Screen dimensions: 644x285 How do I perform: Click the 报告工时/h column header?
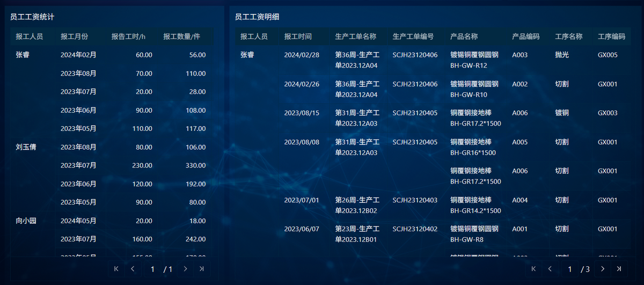pyautogui.click(x=128, y=36)
